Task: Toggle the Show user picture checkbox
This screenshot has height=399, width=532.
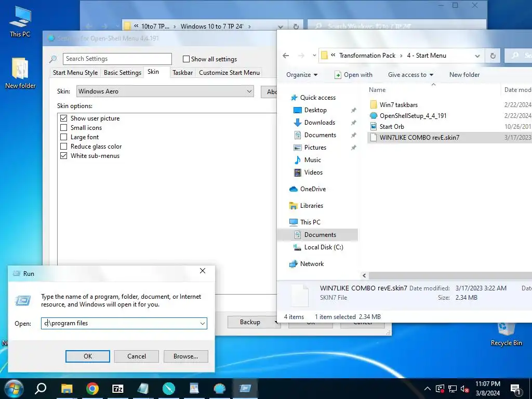Action: coord(63,118)
